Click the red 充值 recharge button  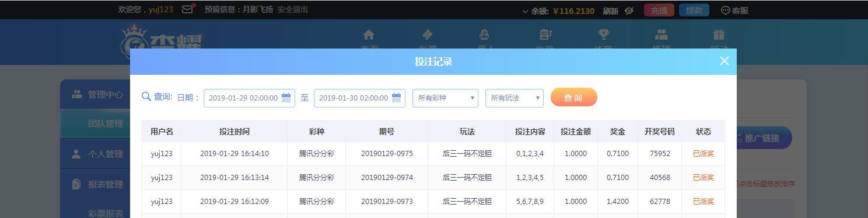(x=659, y=10)
